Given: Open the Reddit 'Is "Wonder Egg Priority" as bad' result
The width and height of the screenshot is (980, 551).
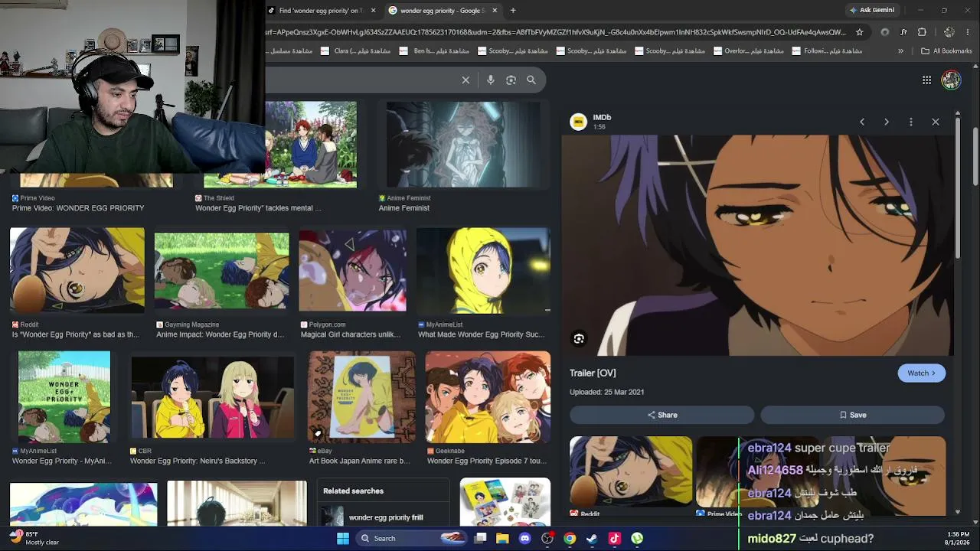Looking at the screenshot, I should 76,334.
